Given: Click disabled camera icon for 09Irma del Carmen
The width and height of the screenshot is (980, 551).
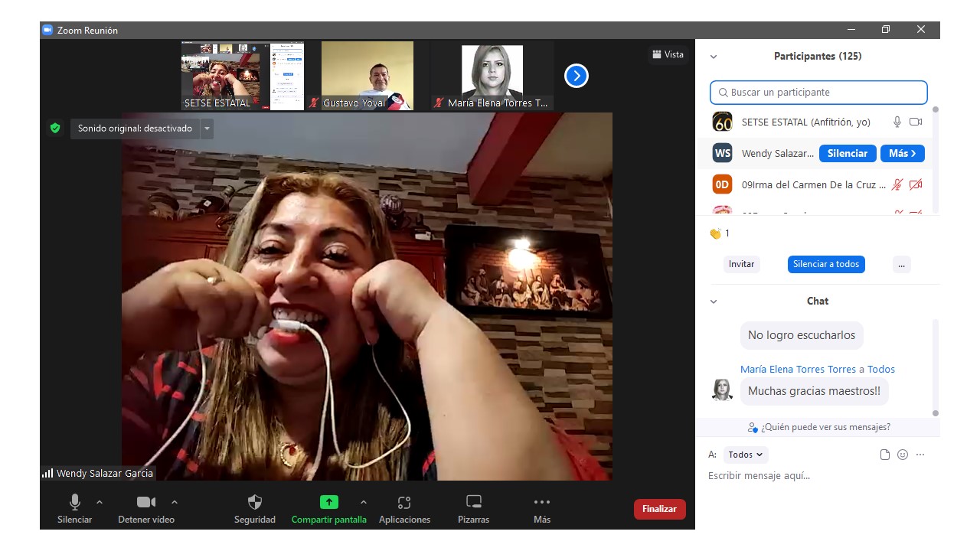Looking at the screenshot, I should pyautogui.click(x=916, y=184).
